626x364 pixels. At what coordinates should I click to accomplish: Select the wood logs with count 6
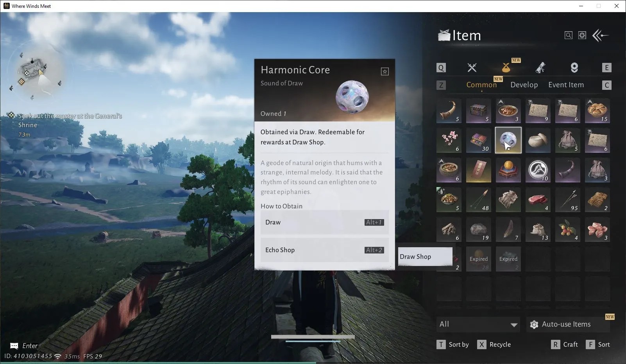pyautogui.click(x=449, y=229)
